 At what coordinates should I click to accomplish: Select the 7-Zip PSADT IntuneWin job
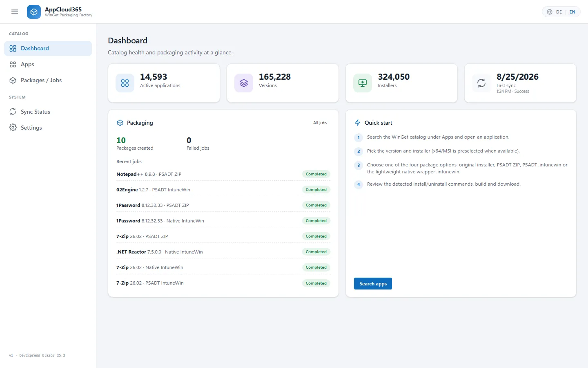[223, 283]
